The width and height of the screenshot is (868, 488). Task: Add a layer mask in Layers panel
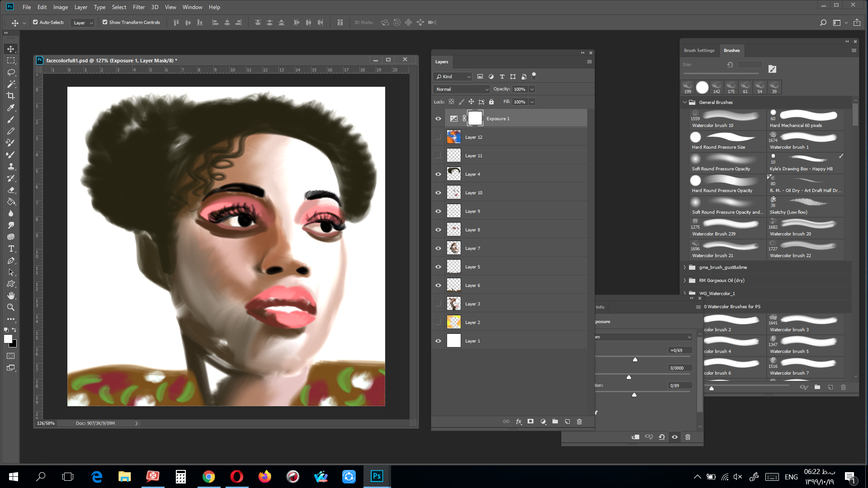[531, 422]
